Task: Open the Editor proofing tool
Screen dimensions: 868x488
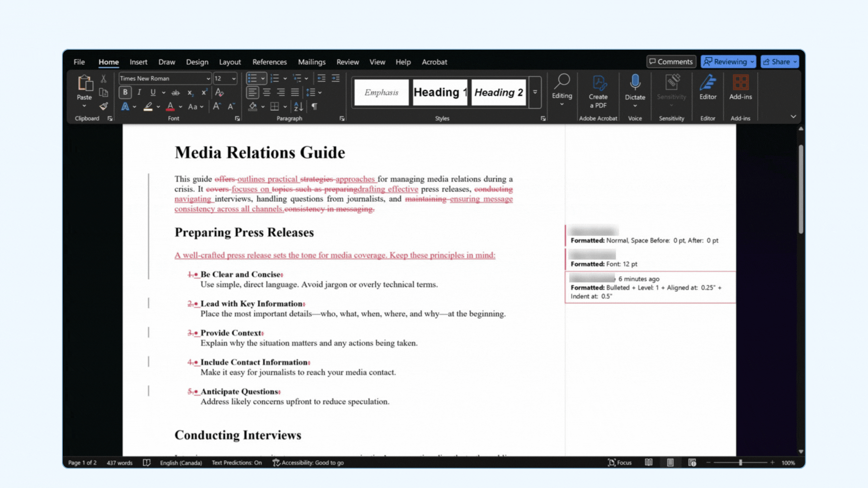Action: (x=708, y=88)
